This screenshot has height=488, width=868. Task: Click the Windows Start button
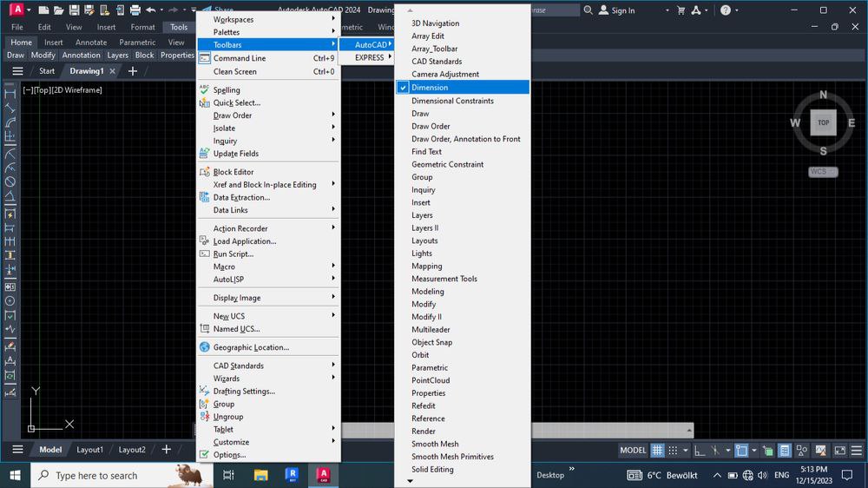[x=15, y=475]
